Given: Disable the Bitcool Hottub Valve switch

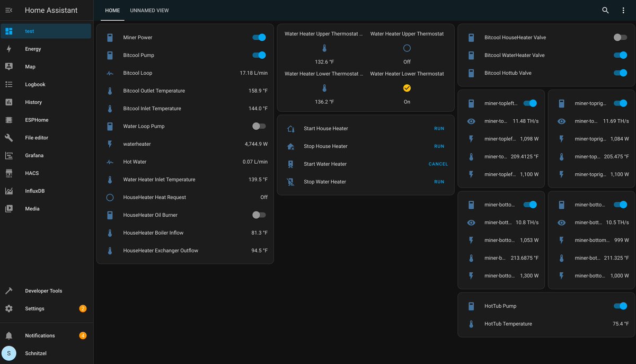Looking at the screenshot, I should [x=620, y=73].
